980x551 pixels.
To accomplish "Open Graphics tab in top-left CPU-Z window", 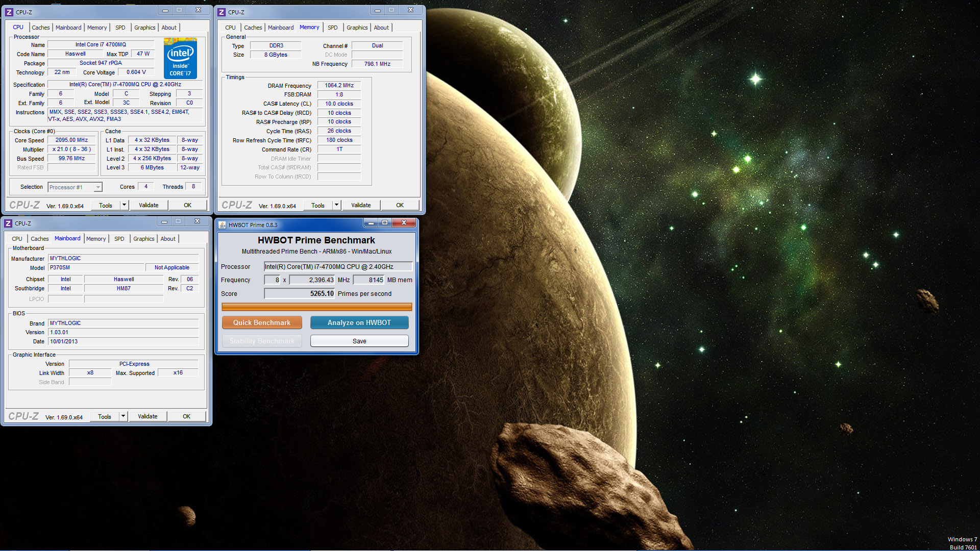I will [x=145, y=28].
